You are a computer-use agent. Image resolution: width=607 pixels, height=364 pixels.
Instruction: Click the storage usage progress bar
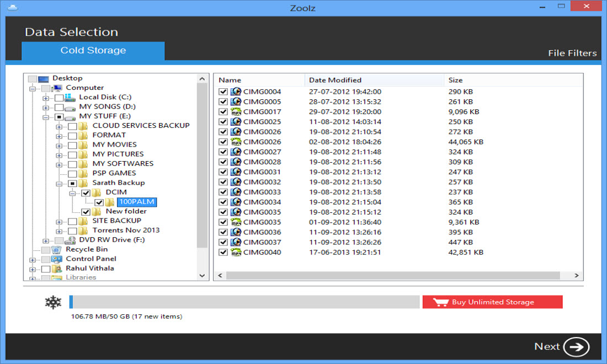246,302
